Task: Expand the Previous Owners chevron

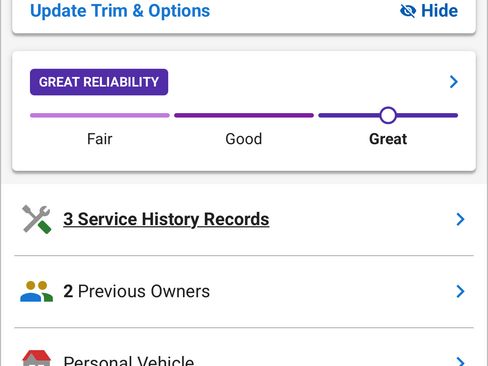Action: [460, 291]
